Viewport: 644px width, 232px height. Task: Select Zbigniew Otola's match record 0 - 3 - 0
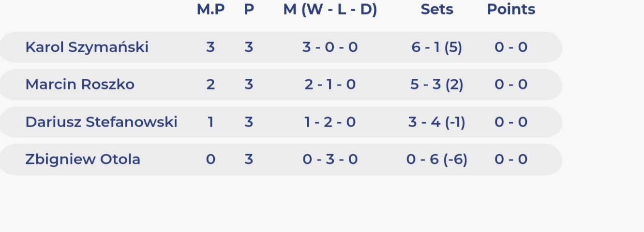point(330,159)
